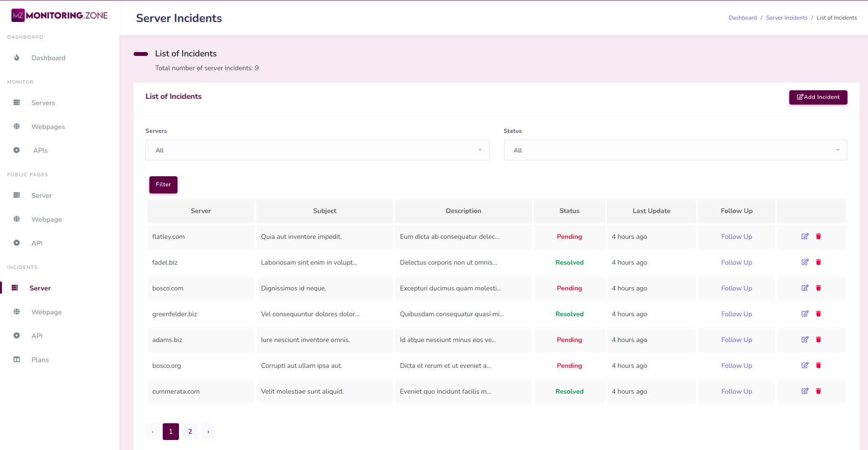Screen dimensions: 868x450
Task: Click the Add Incident button
Action: [x=818, y=97]
